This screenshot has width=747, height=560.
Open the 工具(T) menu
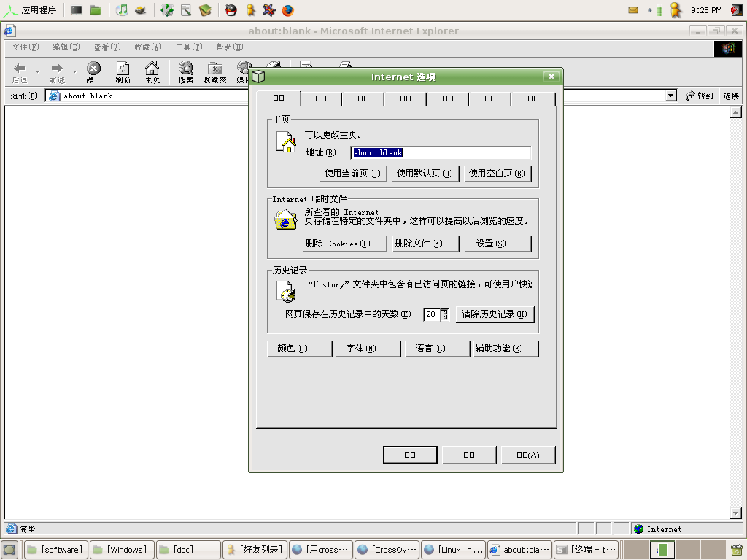pos(189,47)
